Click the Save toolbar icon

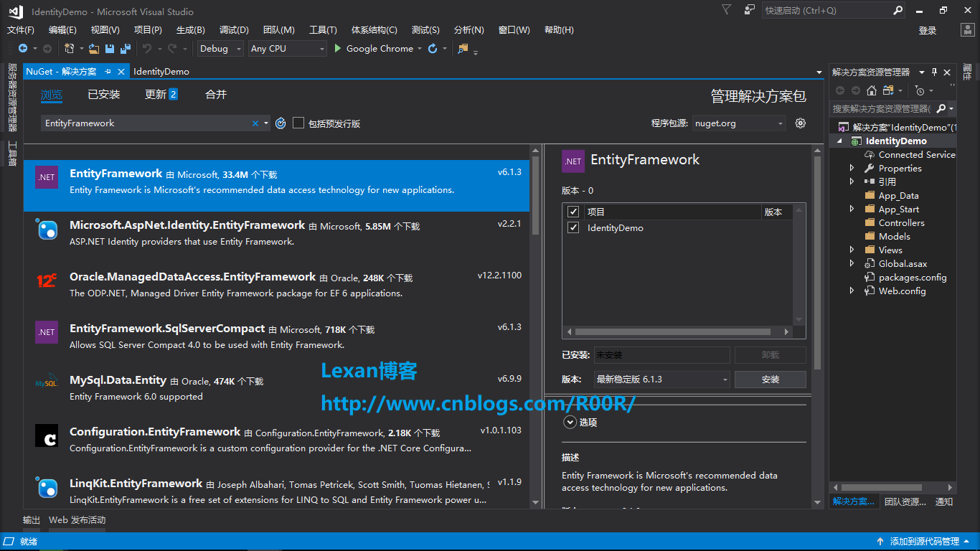coord(110,49)
